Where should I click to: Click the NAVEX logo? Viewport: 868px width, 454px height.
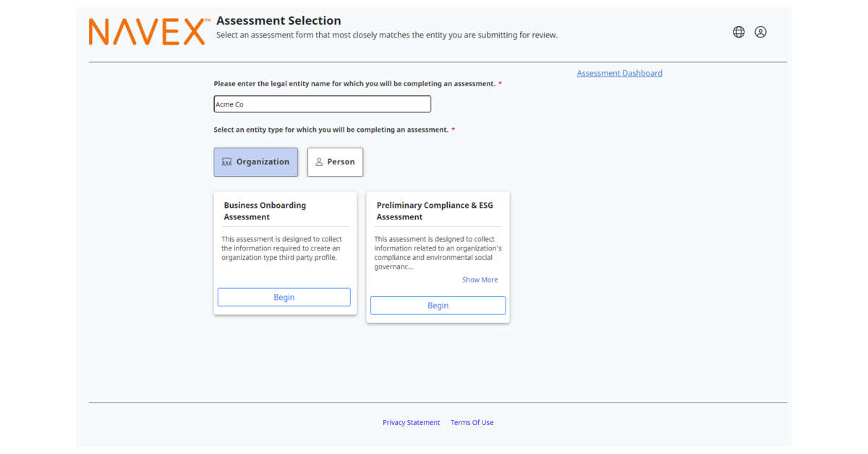(145, 31)
